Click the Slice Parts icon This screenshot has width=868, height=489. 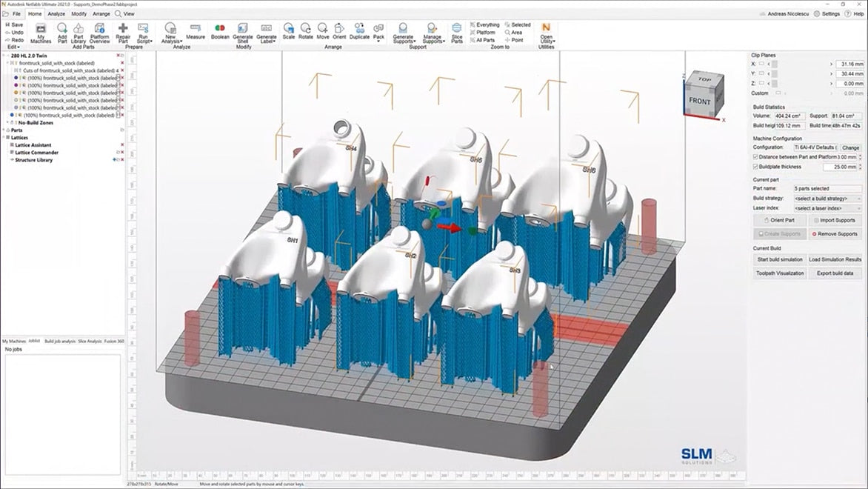[457, 32]
